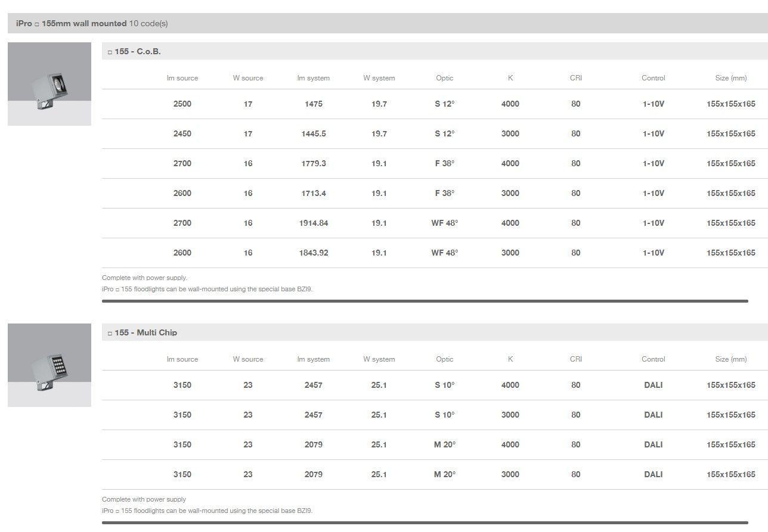Screen dimensions: 768x532
Task: Click the S 10° optic in the Multi Chip 3000 K row
Action: [x=445, y=415]
